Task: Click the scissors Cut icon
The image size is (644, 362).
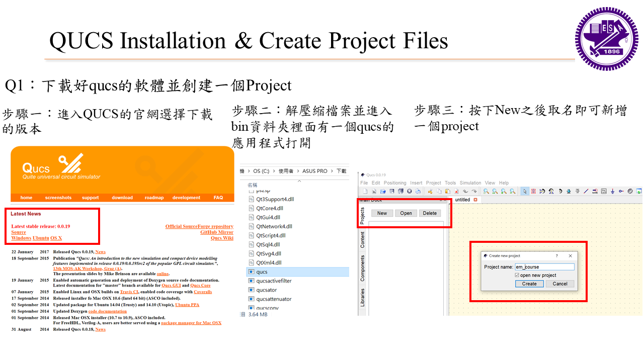Action: (430, 192)
